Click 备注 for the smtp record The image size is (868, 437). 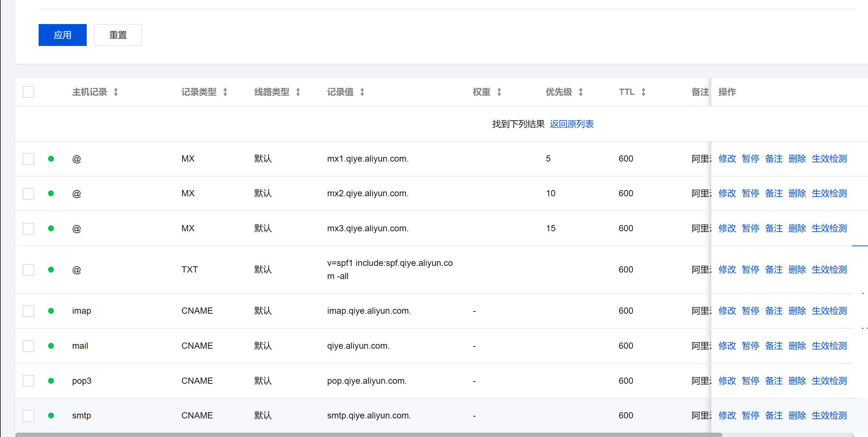click(774, 415)
